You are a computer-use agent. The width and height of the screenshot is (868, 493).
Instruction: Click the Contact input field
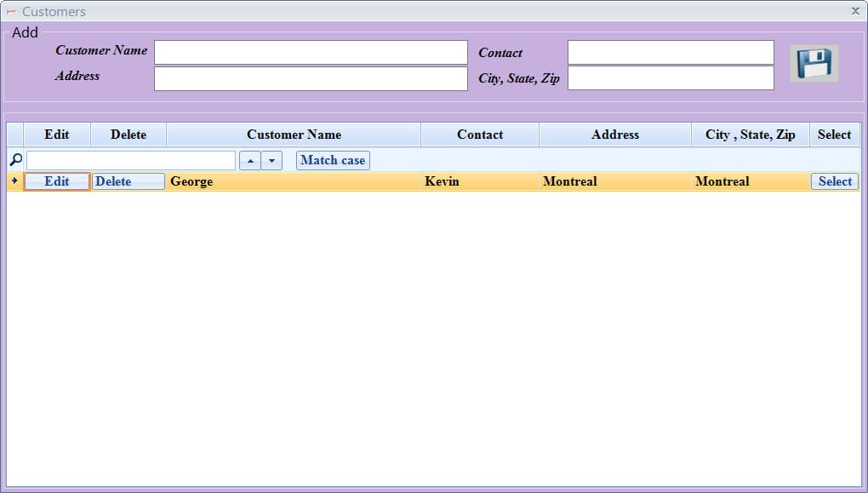pyautogui.click(x=671, y=53)
